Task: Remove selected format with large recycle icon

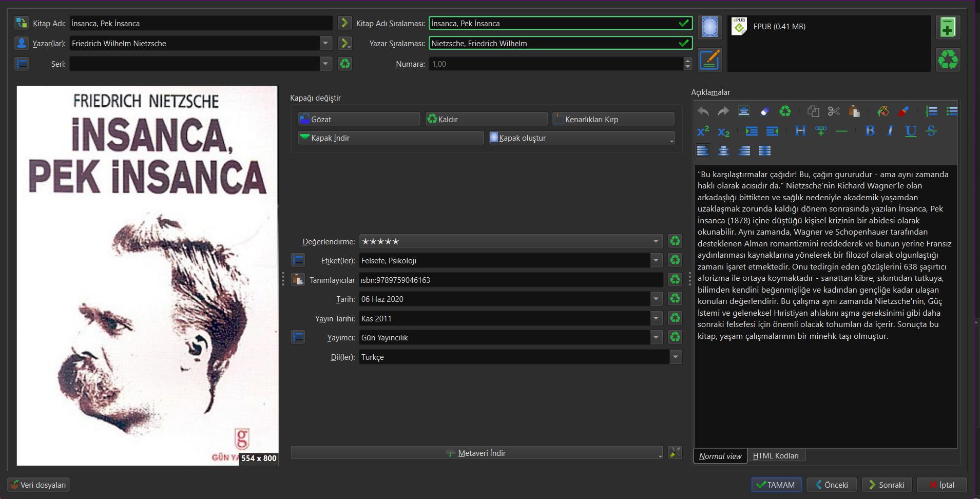Action: (948, 60)
